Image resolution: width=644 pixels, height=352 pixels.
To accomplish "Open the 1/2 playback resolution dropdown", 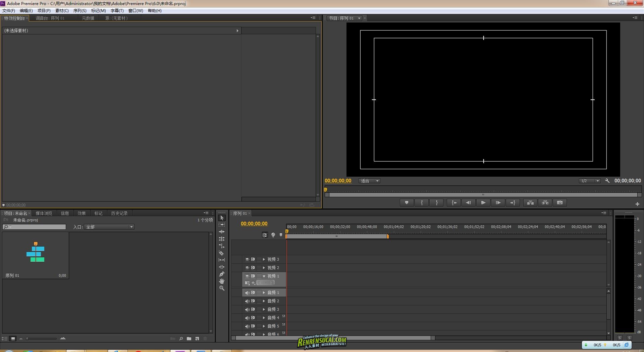I will [589, 181].
